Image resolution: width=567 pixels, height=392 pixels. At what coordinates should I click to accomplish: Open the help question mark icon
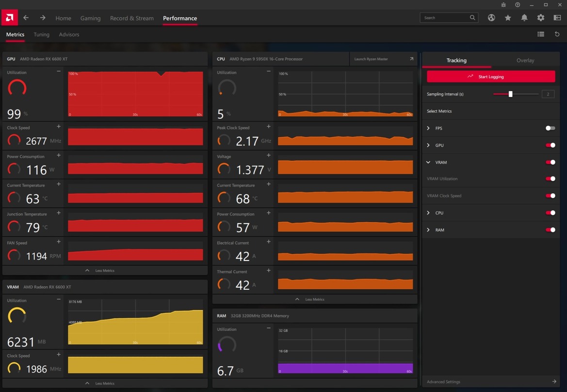518,5
